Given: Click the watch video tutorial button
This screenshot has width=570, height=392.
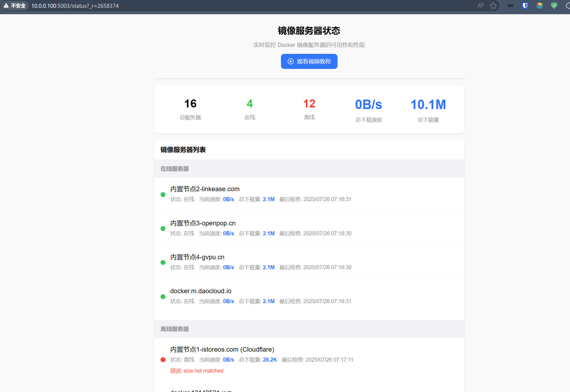Looking at the screenshot, I should pyautogui.click(x=309, y=61).
